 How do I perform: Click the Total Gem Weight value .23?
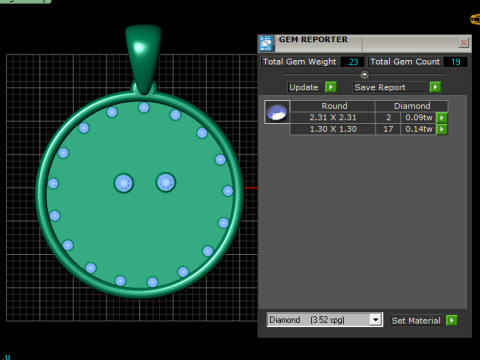coord(353,62)
